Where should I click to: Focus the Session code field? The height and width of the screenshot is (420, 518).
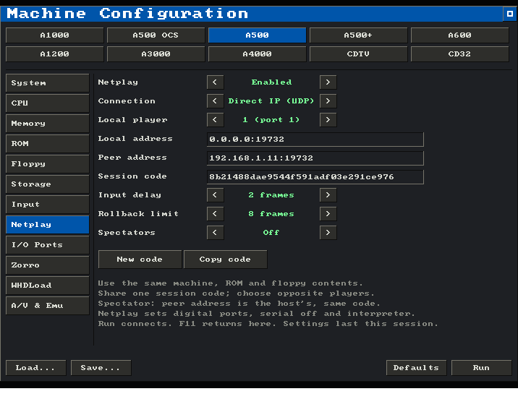[315, 177]
